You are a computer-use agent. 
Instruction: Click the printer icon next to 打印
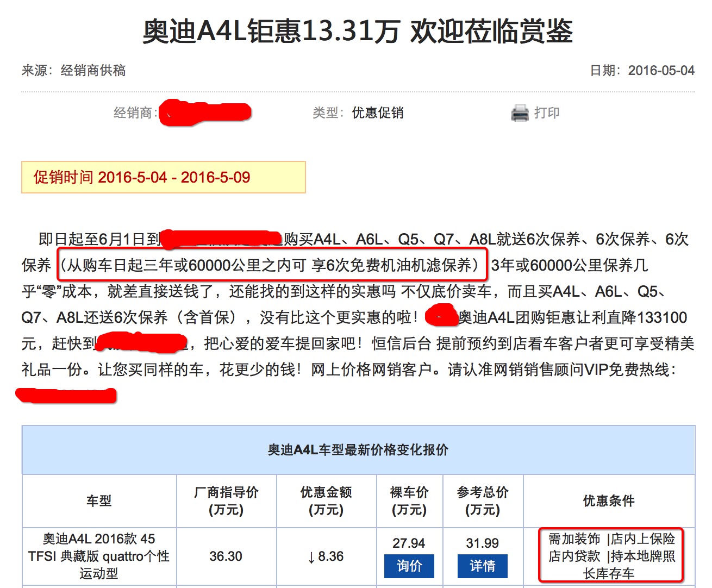[519, 112]
